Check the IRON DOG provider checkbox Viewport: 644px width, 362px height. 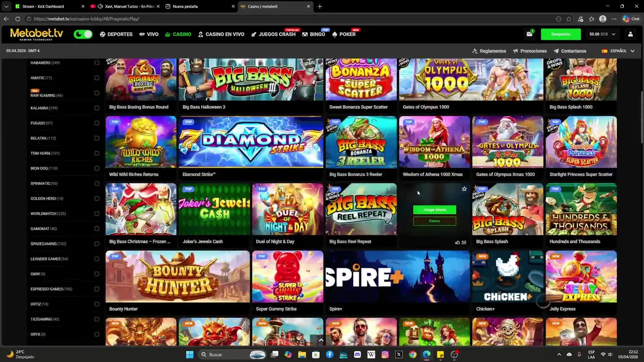tap(97, 168)
